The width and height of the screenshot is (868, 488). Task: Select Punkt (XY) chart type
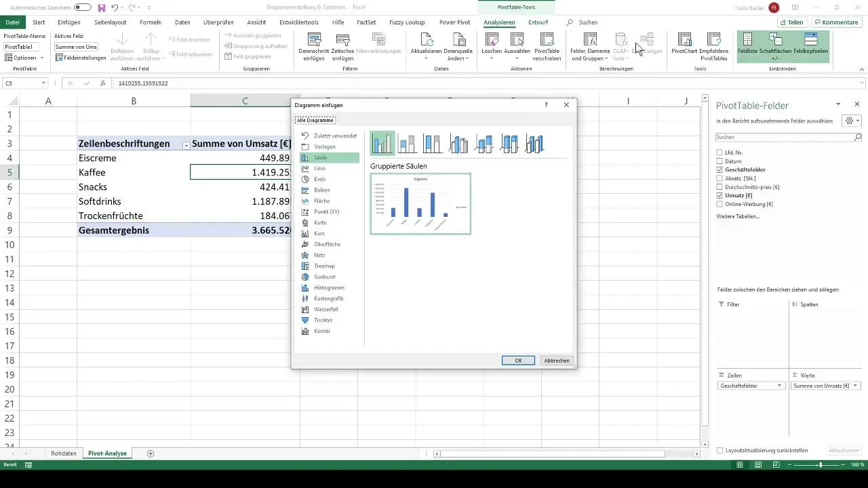330,211
